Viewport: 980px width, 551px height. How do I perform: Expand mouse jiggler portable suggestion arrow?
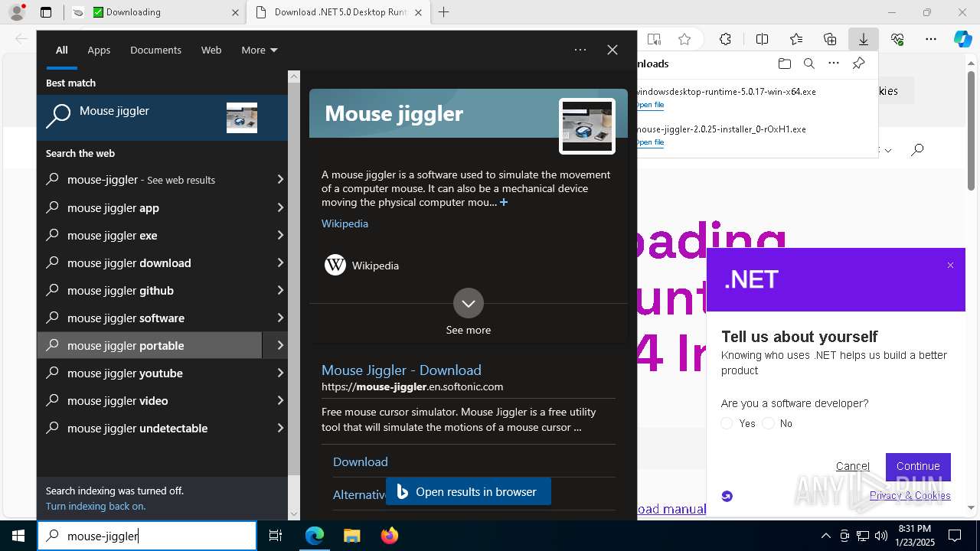tap(280, 345)
